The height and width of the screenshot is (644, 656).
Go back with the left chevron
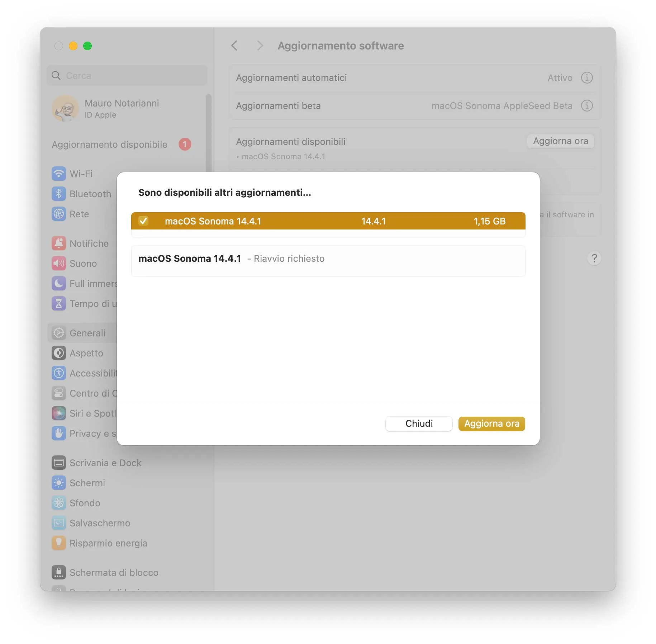[234, 46]
